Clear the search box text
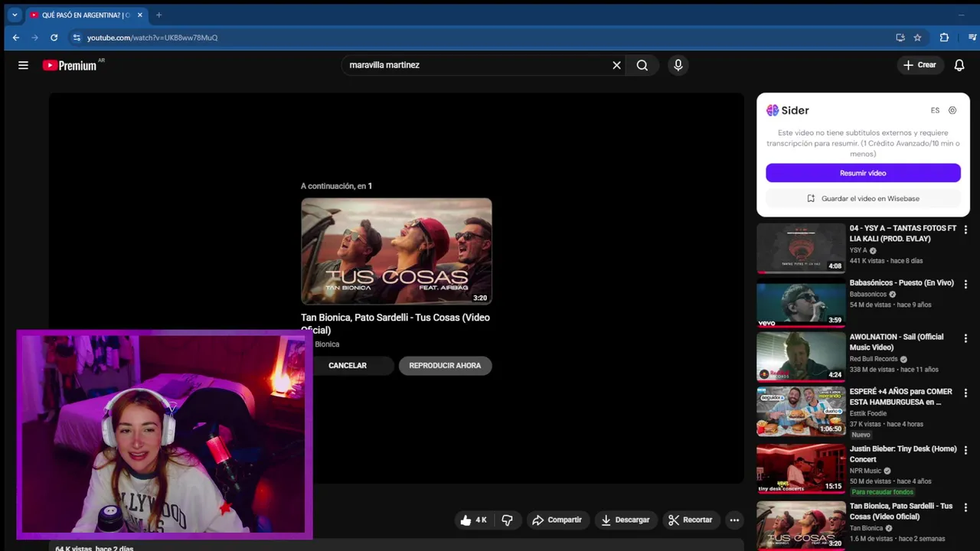Screen dimensions: 980x551 616,65
